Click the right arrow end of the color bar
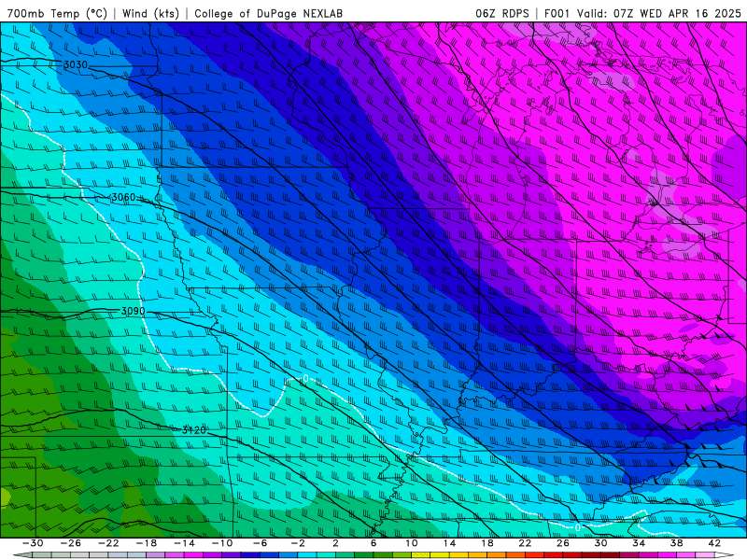This screenshot has width=747, height=560. pos(725,555)
